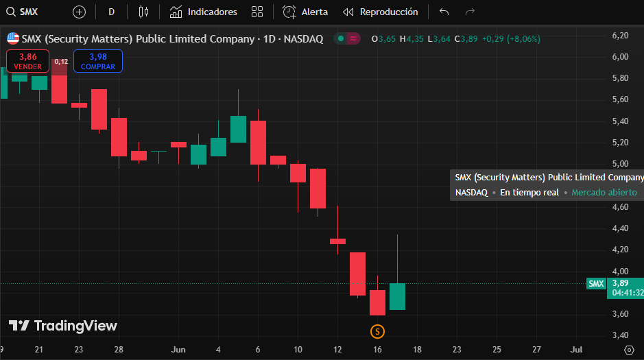Click the high value H4,35
The image size is (644, 360).
click(412, 39)
